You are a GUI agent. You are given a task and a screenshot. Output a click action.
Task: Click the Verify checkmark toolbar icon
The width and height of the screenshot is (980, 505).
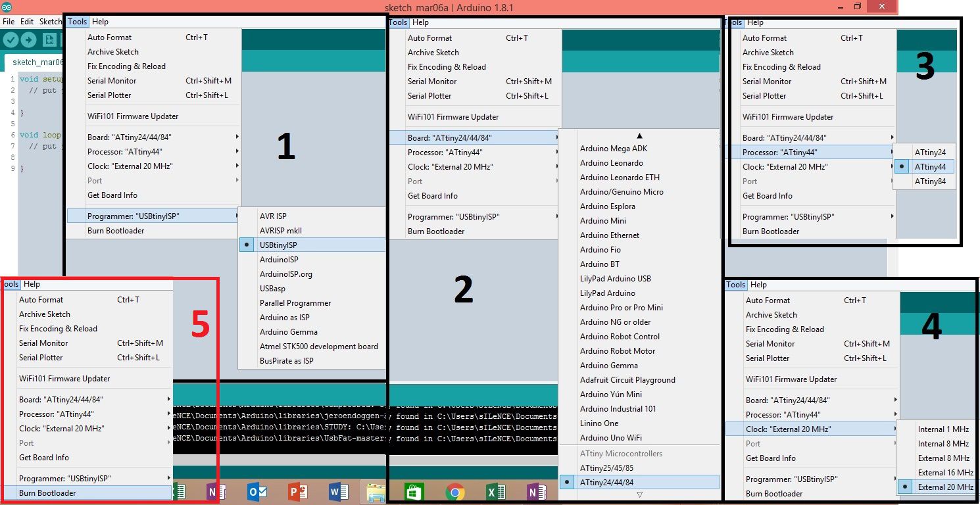coord(11,40)
